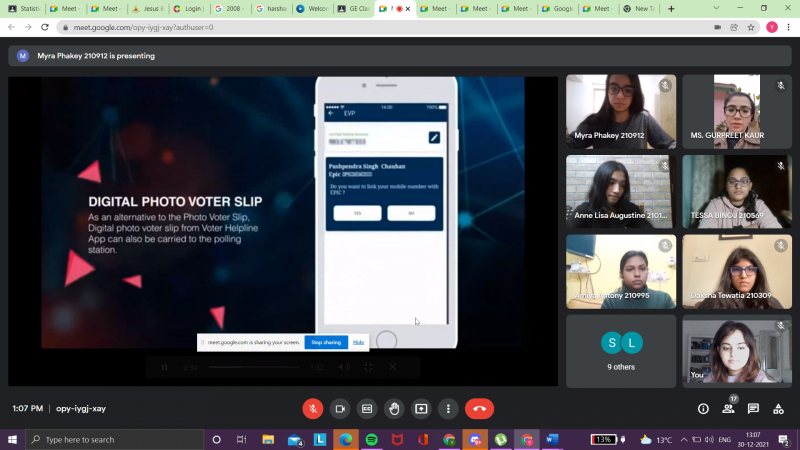This screenshot has width=800, height=450.
Task: Show everyone participants panel
Action: [x=728, y=409]
